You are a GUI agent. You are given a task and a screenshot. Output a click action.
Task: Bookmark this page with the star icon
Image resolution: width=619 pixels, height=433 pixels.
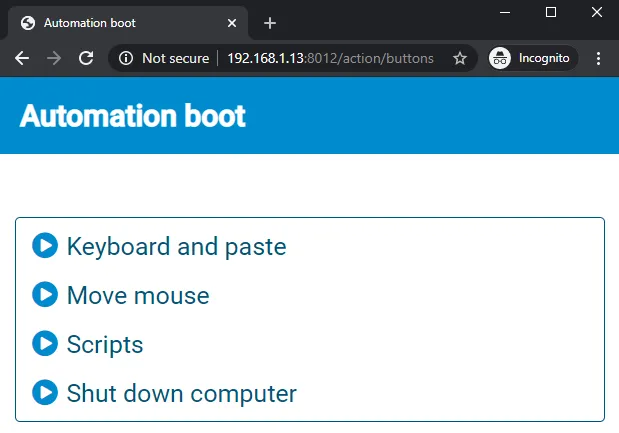[460, 59]
